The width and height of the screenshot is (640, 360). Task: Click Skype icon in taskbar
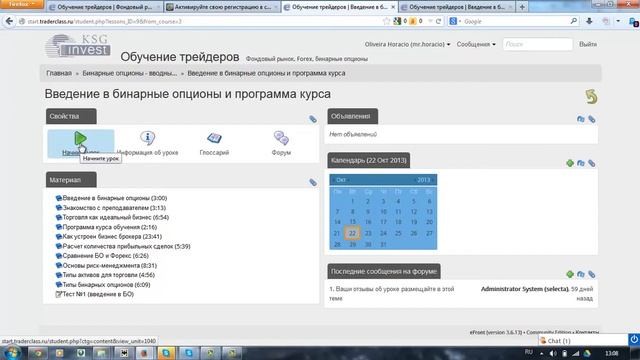coord(166,353)
